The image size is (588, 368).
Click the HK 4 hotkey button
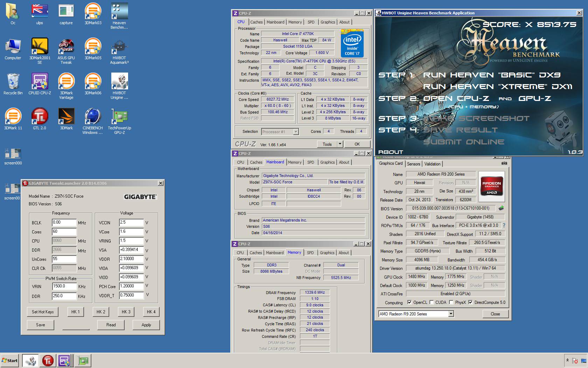[151, 312]
